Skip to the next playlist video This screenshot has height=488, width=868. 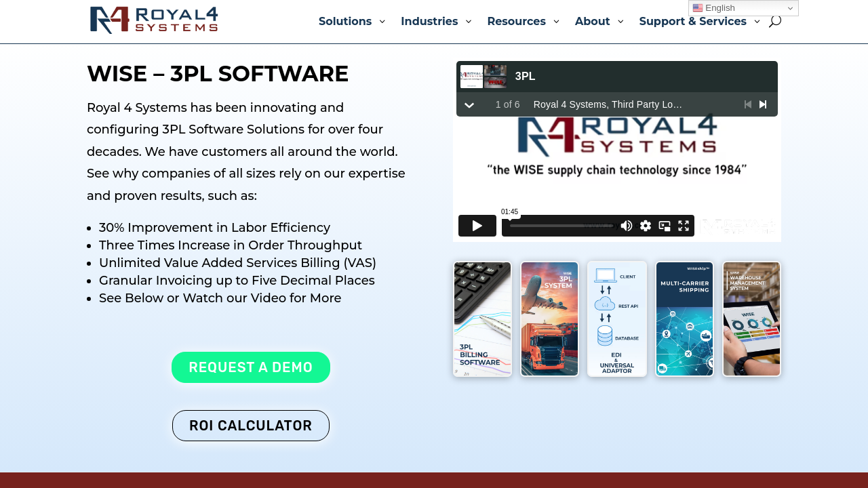click(763, 104)
